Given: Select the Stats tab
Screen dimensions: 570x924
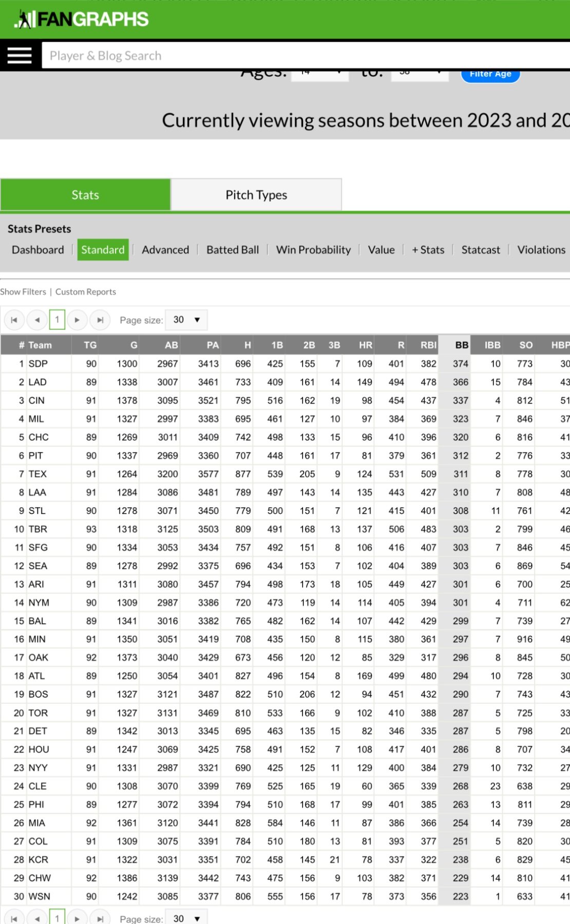Looking at the screenshot, I should point(85,195).
